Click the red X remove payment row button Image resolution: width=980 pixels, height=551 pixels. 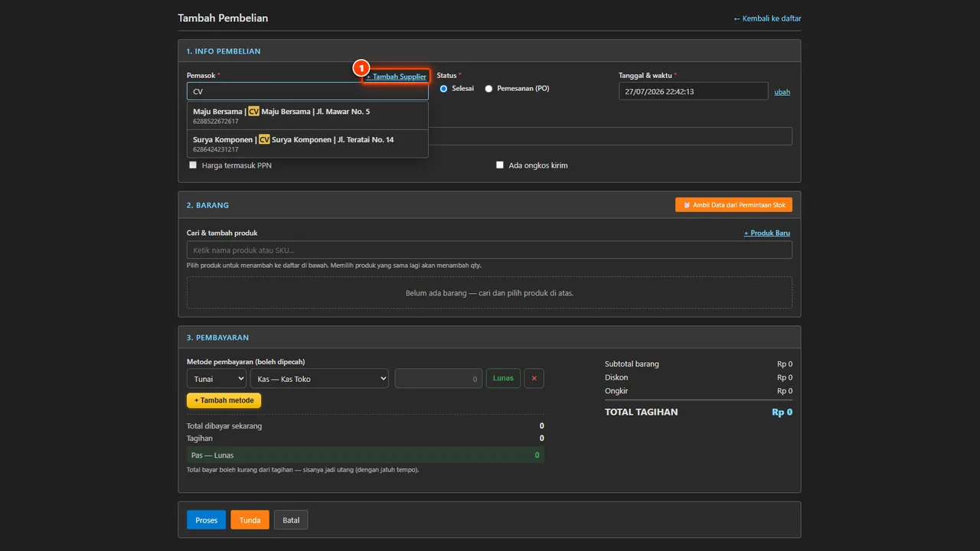(534, 378)
